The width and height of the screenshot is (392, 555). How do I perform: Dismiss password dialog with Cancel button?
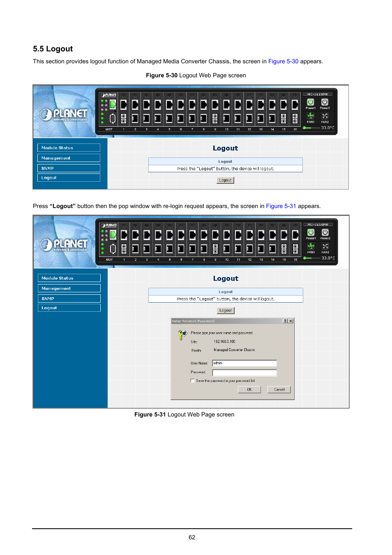click(279, 389)
